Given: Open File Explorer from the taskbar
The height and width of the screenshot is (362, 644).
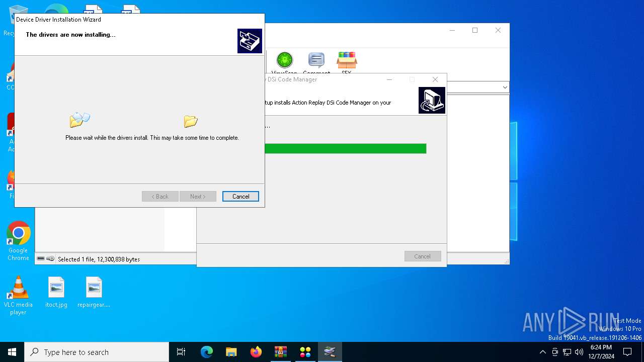Looking at the screenshot, I should [x=231, y=352].
